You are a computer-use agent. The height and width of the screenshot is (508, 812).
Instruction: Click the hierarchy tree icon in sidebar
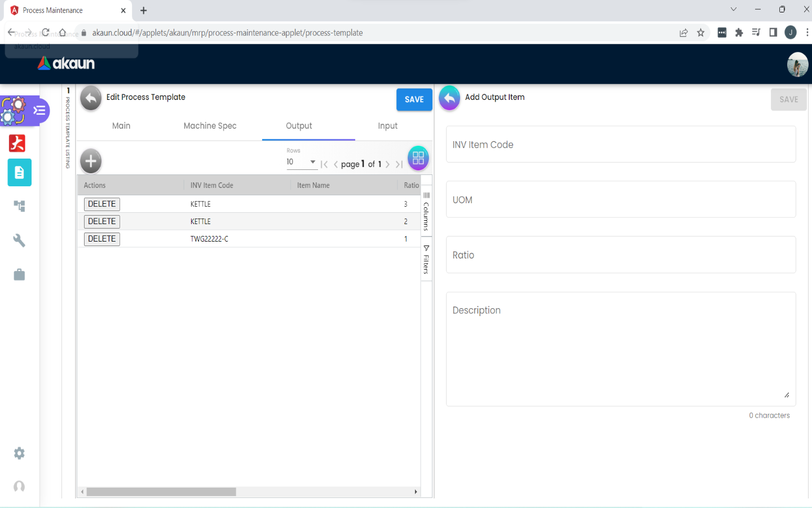(x=19, y=207)
